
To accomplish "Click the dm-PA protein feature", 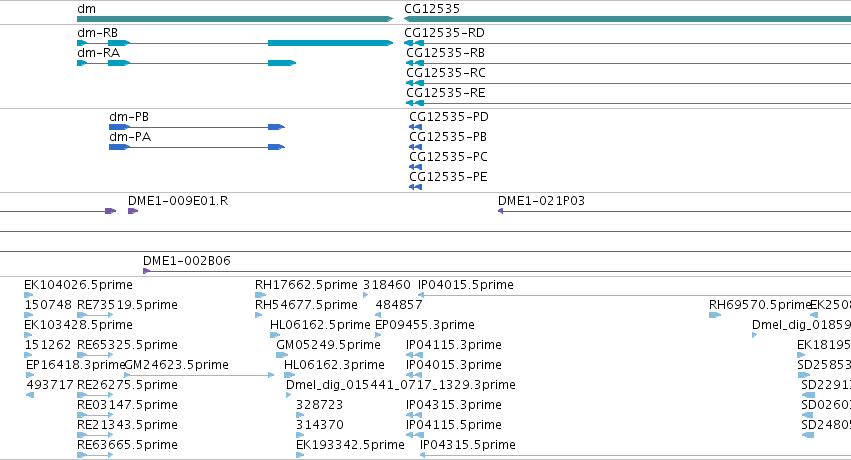I will tap(197, 147).
